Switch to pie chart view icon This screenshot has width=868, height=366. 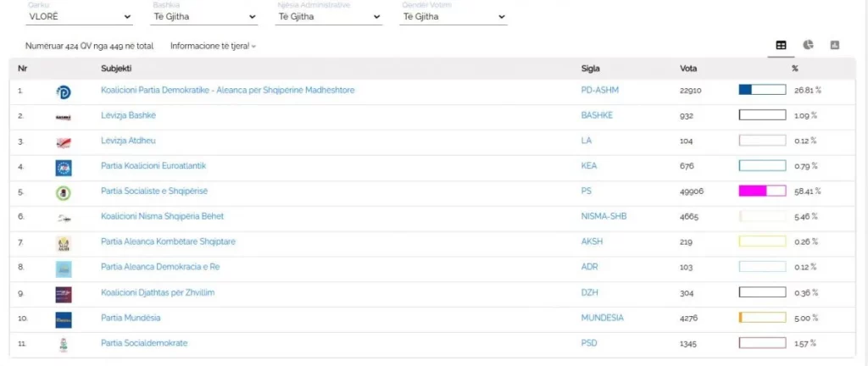click(808, 45)
